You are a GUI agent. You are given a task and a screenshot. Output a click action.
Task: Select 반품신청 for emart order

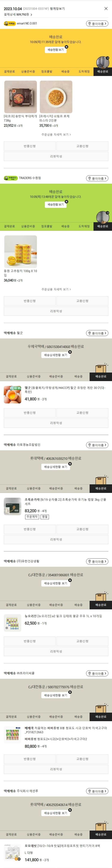(30, 146)
